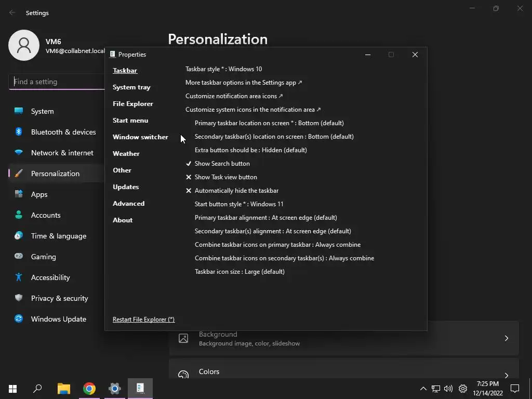532x399 pixels.
Task: Open More taskbar options in Settings app
Action: click(x=244, y=83)
